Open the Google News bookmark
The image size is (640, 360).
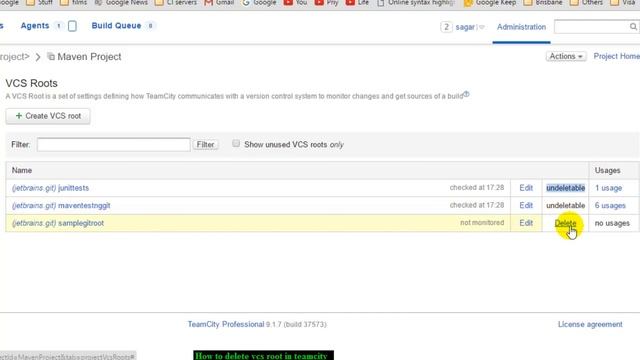point(121,2)
